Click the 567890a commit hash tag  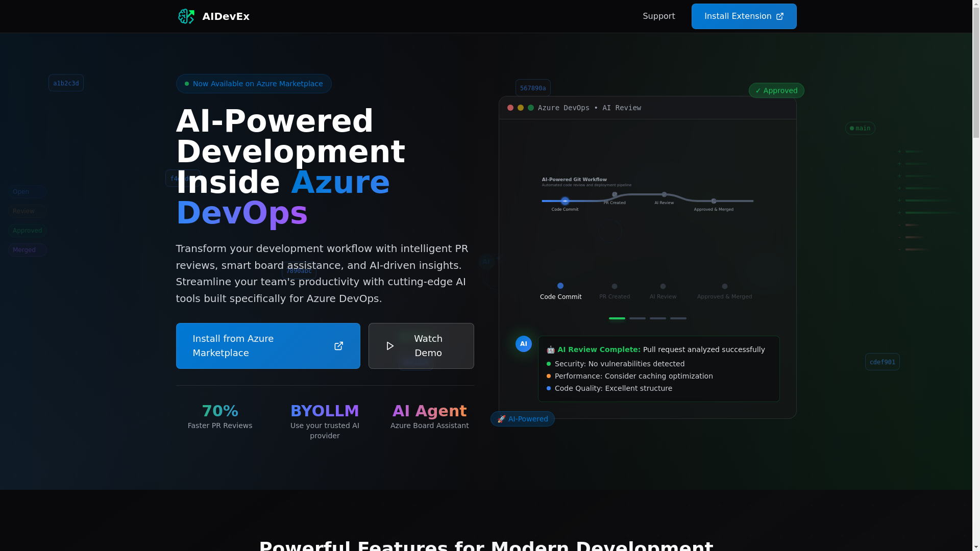pyautogui.click(x=533, y=88)
